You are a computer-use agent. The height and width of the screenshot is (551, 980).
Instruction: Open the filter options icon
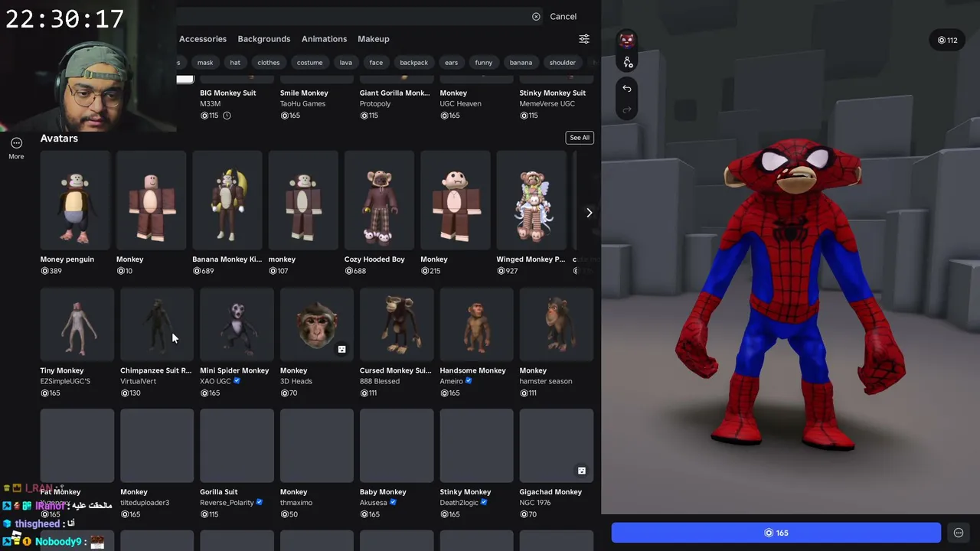(584, 39)
